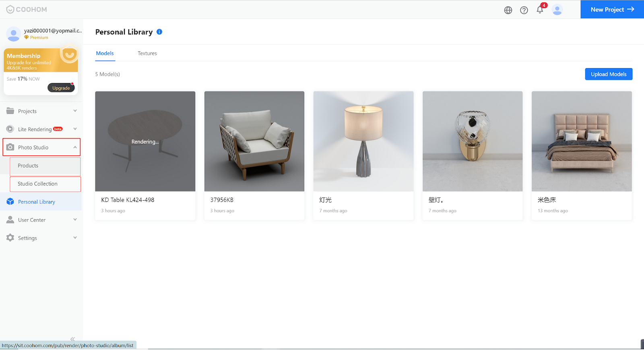Expand the Projects menu chevron
Screen dimensions: 644x350
coord(75,111)
